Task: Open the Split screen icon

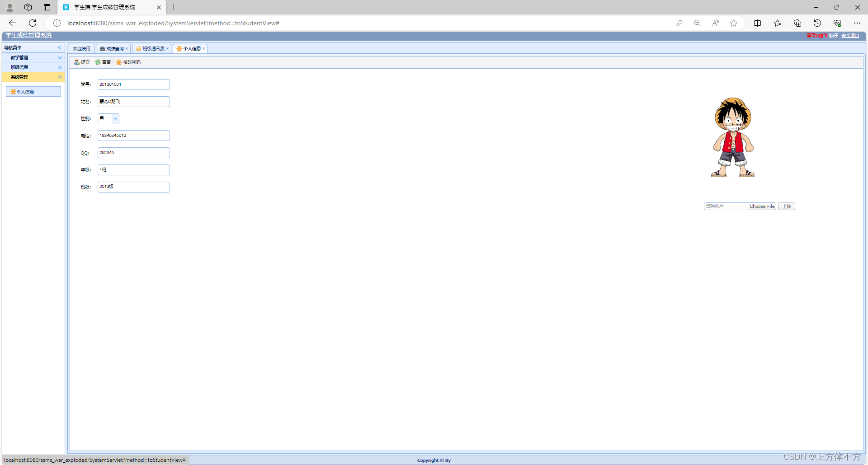Action: [x=758, y=23]
